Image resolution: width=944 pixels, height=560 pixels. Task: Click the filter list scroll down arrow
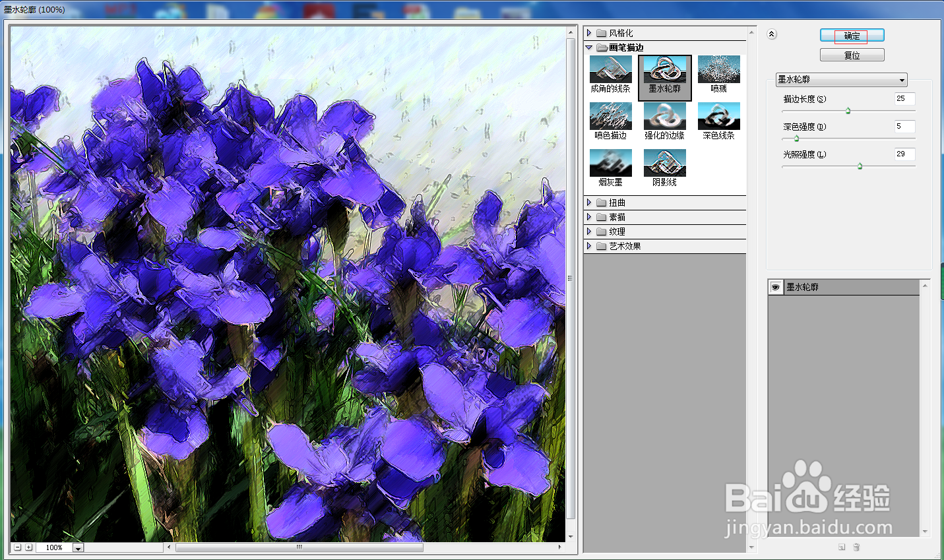pos(751,547)
